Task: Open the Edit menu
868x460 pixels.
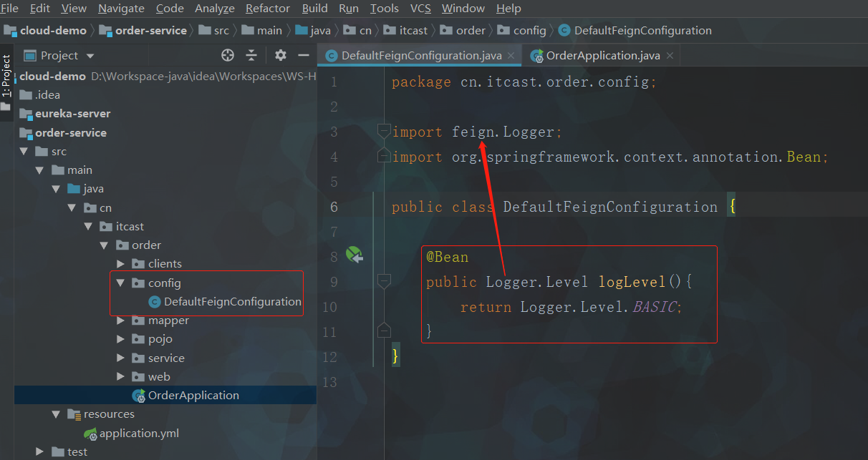Action: click(40, 9)
